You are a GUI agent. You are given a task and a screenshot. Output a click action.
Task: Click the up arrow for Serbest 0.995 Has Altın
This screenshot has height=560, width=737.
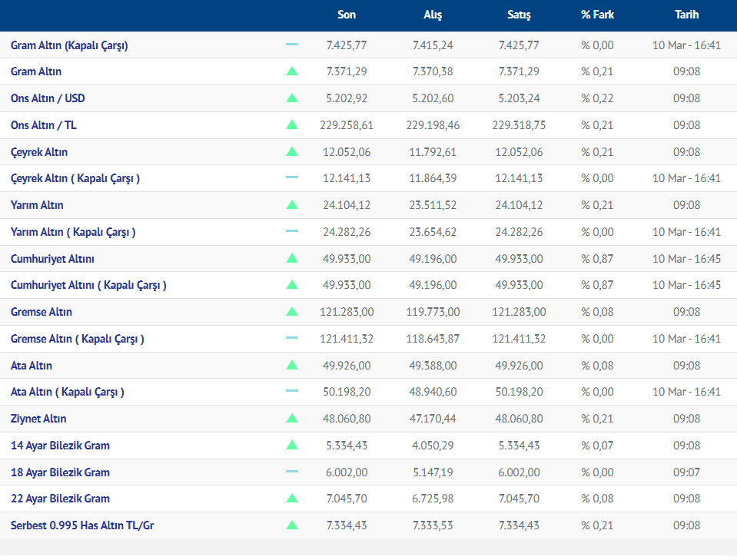click(292, 525)
